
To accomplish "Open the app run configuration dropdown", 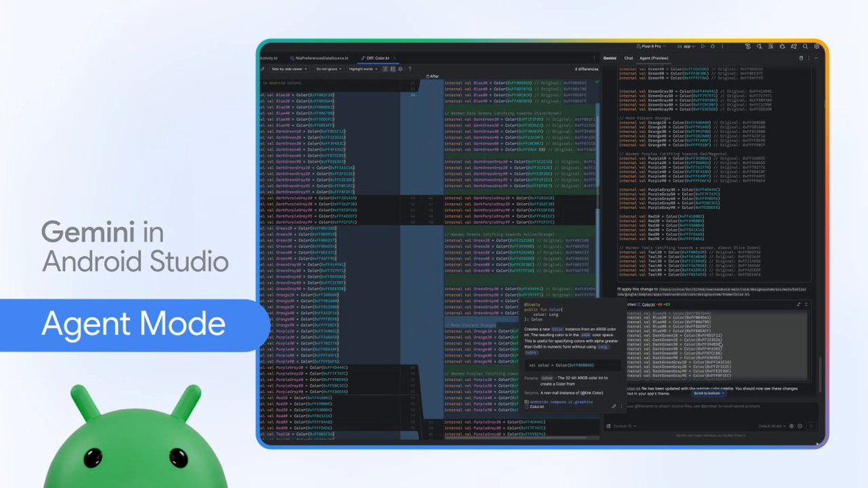I will point(686,46).
